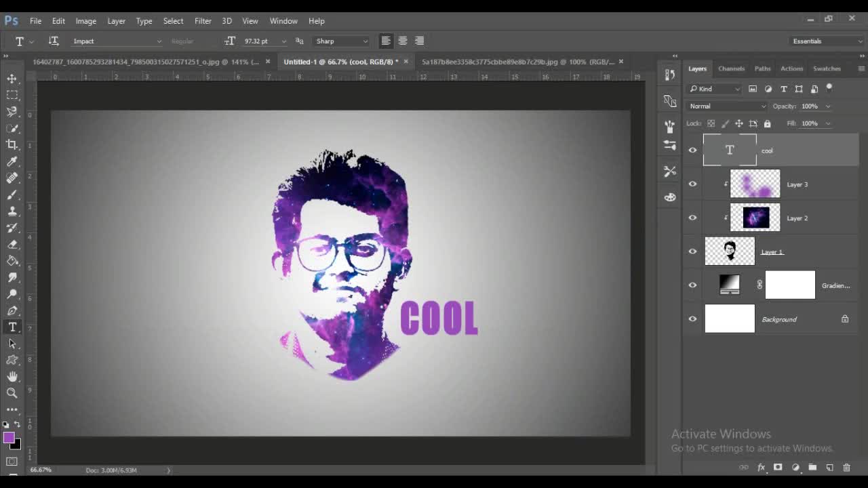This screenshot has height=488, width=868.
Task: Select the Eyedropper tool
Action: click(12, 161)
